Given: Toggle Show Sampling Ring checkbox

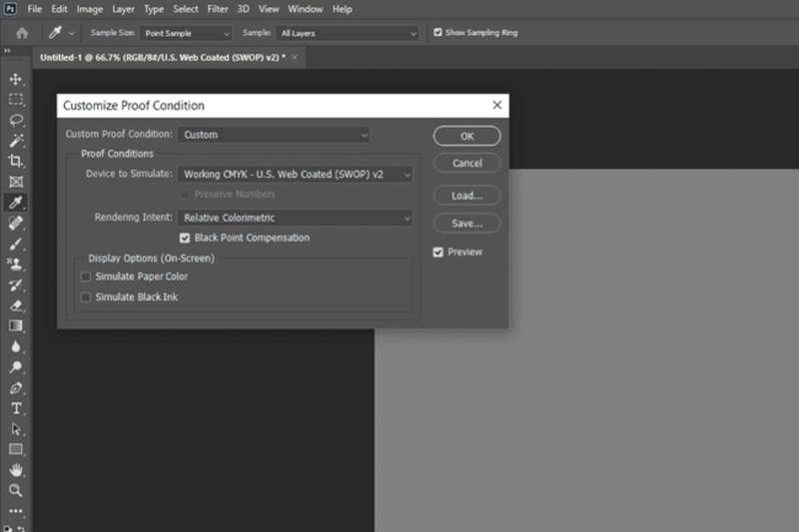Looking at the screenshot, I should click(437, 33).
